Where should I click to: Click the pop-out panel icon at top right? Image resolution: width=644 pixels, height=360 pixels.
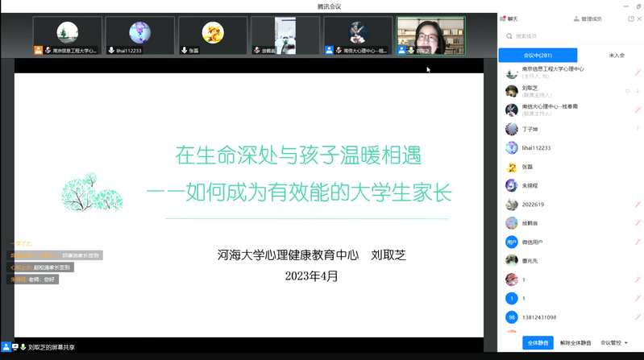[630, 19]
